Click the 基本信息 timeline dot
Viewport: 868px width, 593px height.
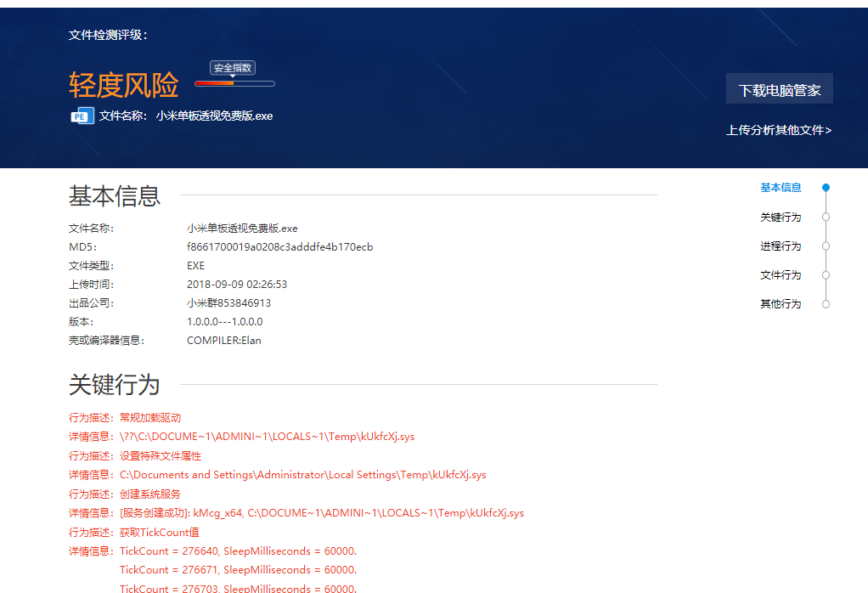coord(826,188)
